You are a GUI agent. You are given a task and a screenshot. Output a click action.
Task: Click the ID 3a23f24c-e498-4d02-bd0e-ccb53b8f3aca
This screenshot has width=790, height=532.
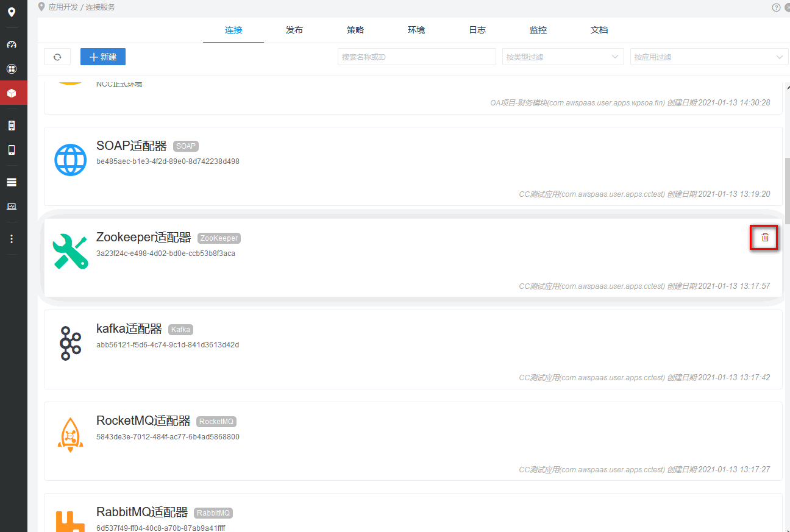(x=166, y=254)
